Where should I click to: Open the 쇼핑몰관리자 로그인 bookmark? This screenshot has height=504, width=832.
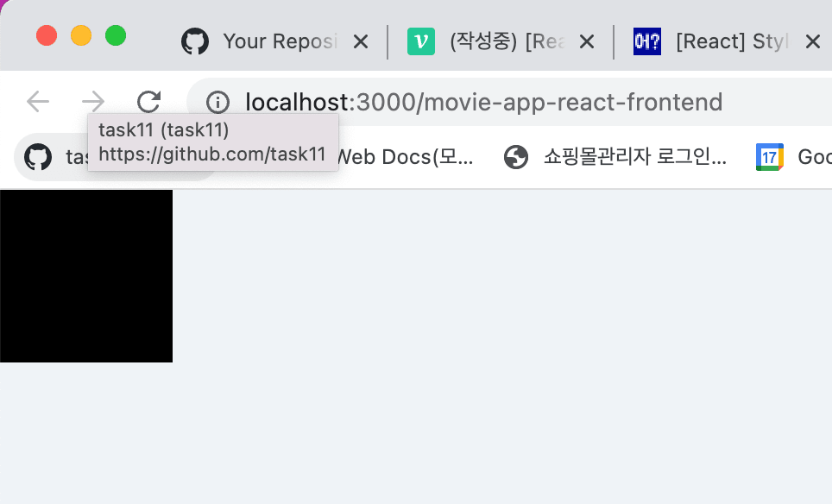pos(635,157)
